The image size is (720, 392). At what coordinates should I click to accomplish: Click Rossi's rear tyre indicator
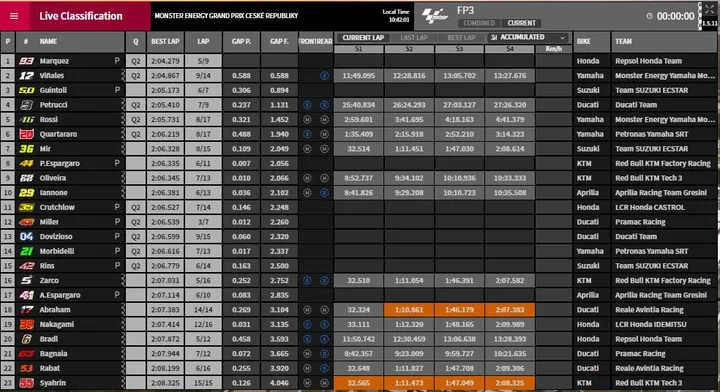pos(324,120)
